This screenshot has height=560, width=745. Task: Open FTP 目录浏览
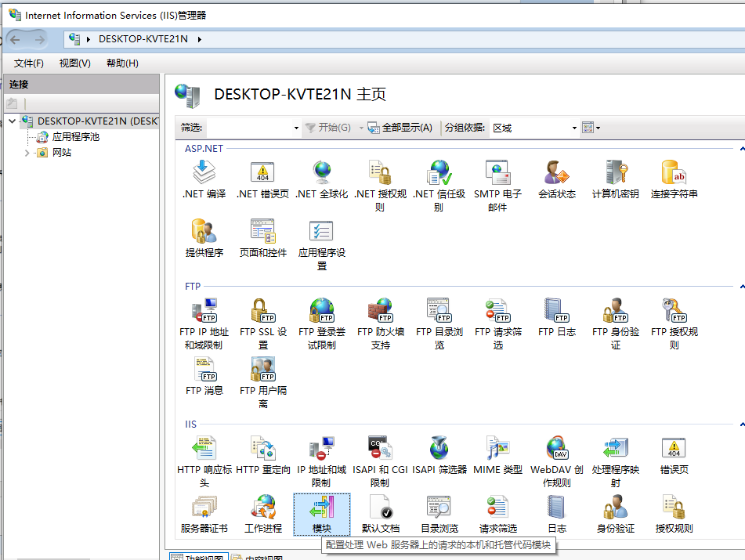point(439,324)
